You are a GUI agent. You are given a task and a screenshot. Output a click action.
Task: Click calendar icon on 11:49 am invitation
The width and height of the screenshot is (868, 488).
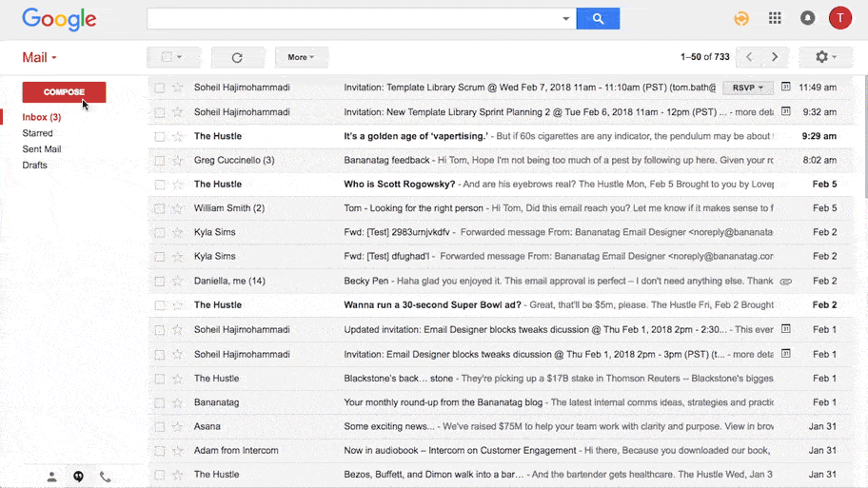[x=785, y=87]
